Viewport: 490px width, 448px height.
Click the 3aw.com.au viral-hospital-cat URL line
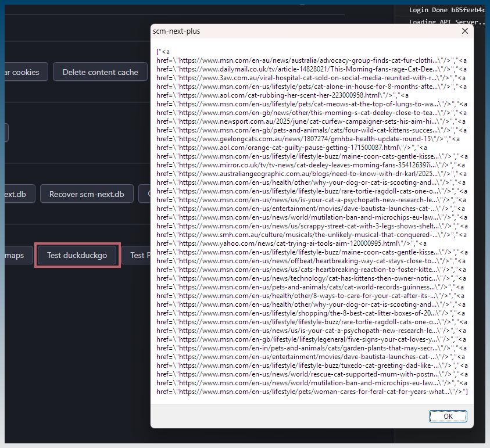[311, 78]
